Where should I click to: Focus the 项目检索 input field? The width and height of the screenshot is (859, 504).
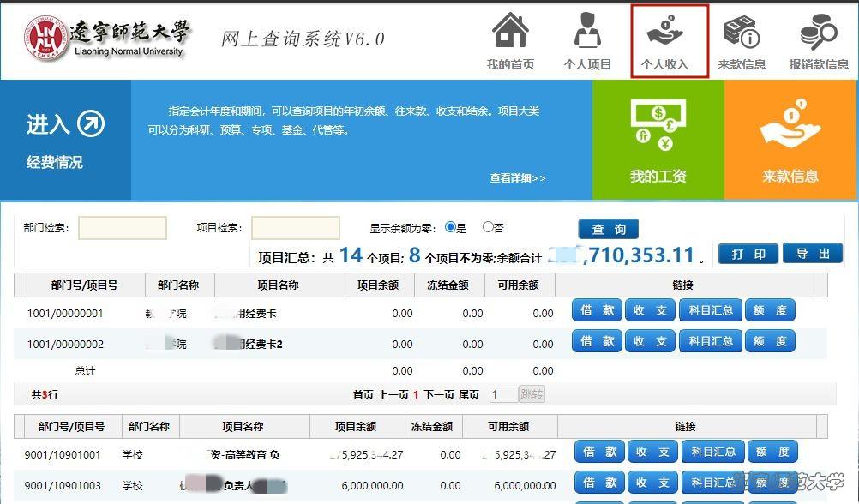click(295, 228)
